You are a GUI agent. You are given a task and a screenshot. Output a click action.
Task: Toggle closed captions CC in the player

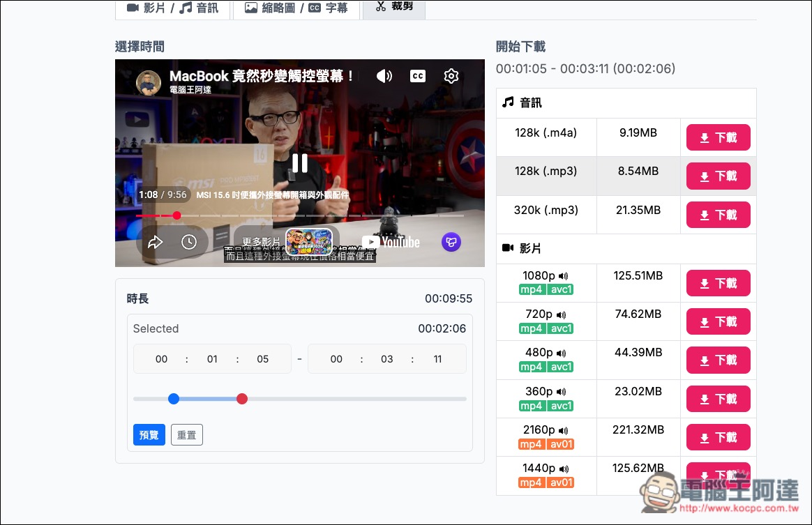[418, 76]
